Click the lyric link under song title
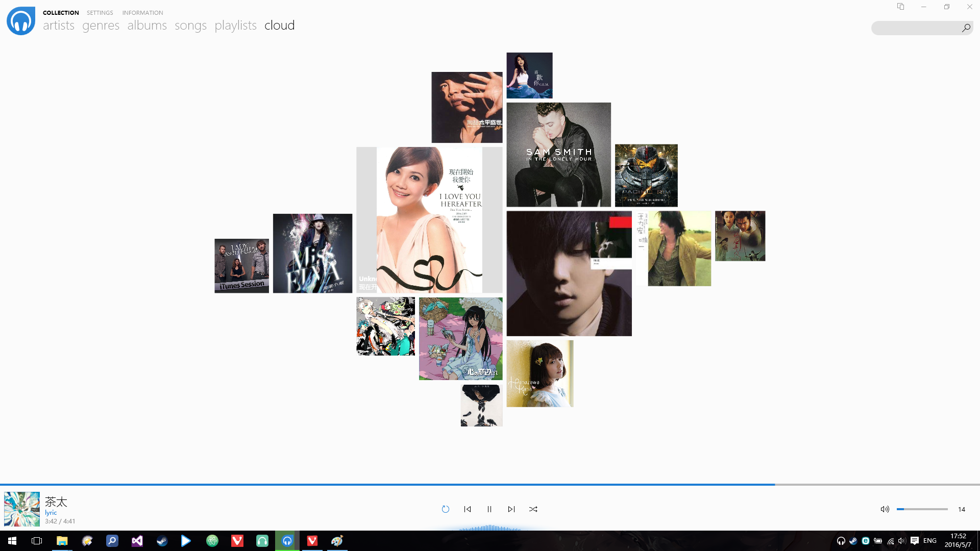 point(51,513)
